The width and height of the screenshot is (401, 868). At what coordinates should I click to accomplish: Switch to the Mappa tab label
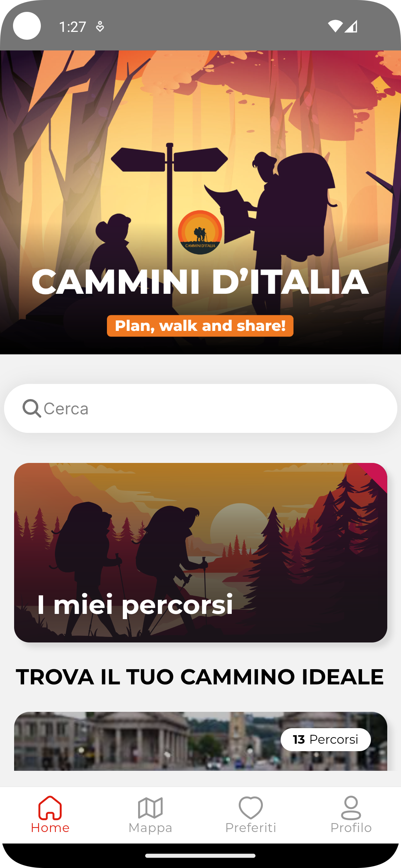click(150, 828)
